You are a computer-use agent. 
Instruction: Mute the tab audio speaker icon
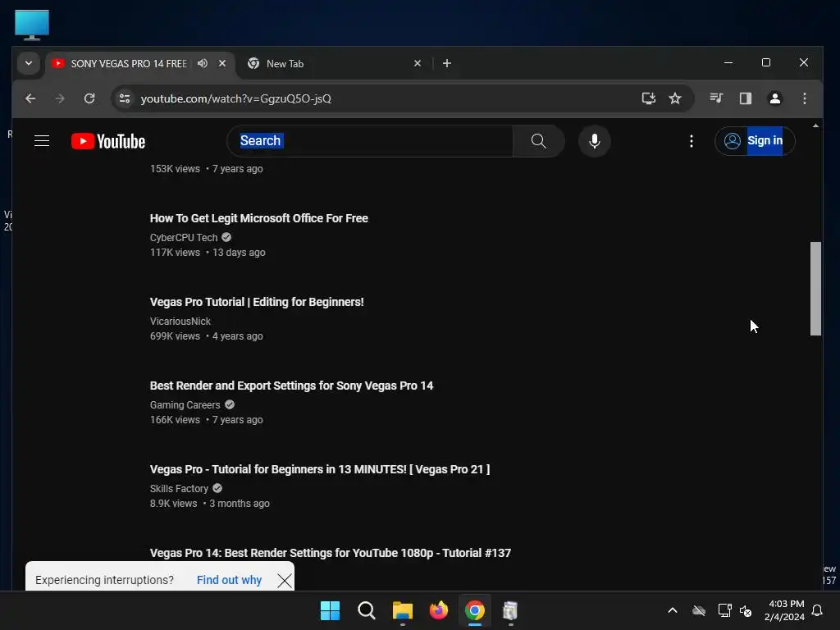coord(203,63)
